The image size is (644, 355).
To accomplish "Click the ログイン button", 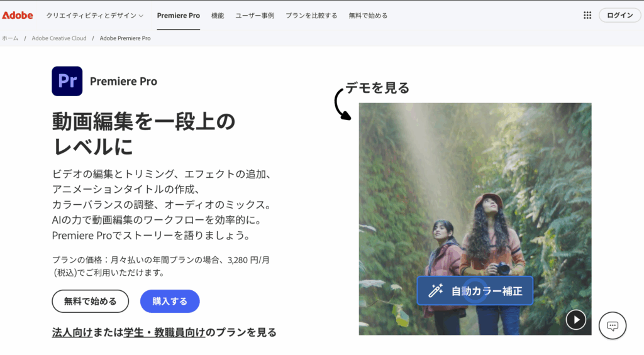I will 619,15.
